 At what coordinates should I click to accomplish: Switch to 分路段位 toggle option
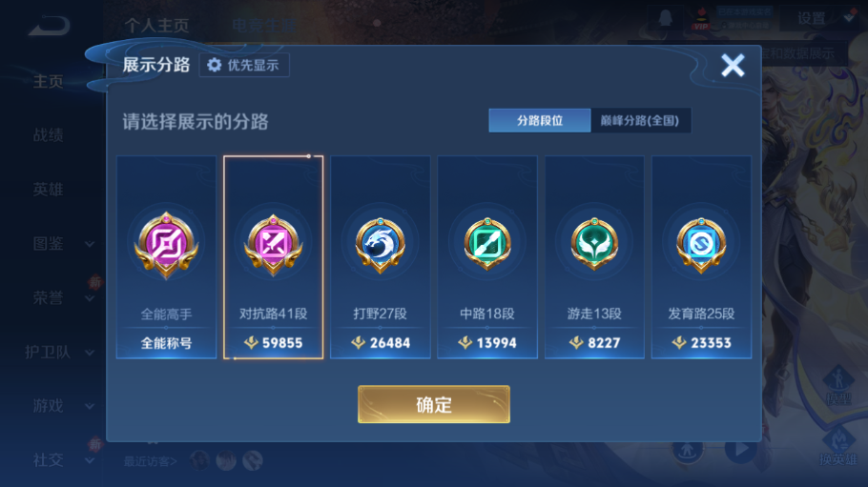coord(540,121)
